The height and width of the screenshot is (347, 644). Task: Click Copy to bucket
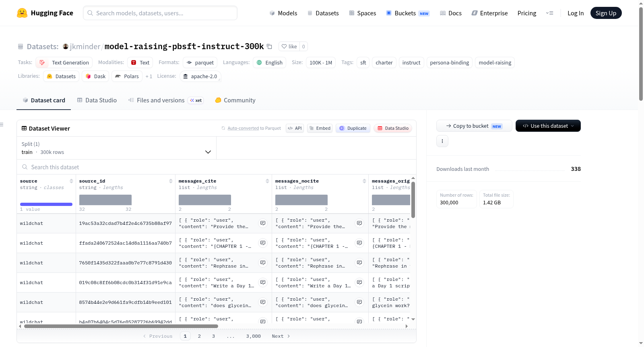point(474,126)
